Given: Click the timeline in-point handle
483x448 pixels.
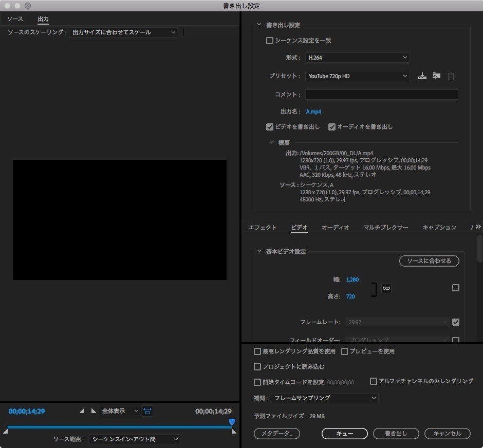Looking at the screenshot, I should point(5,431).
